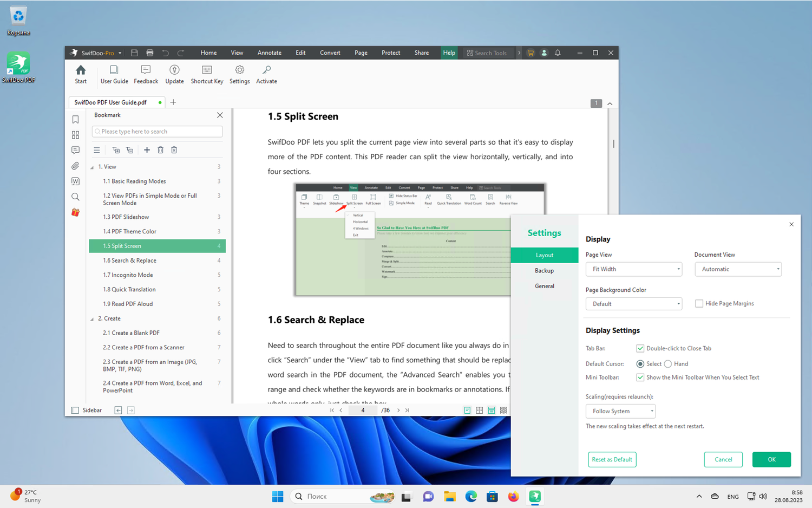Open the comments panel icon in the sidebar

(75, 150)
